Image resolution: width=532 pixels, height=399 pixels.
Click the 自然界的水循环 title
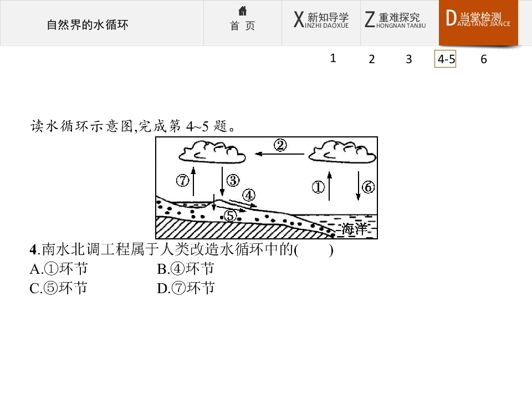point(88,25)
